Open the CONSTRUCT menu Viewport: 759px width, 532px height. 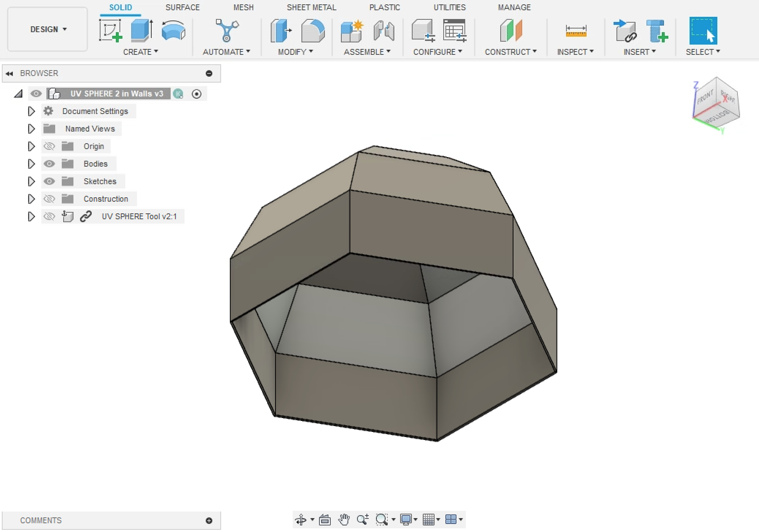pyautogui.click(x=511, y=52)
